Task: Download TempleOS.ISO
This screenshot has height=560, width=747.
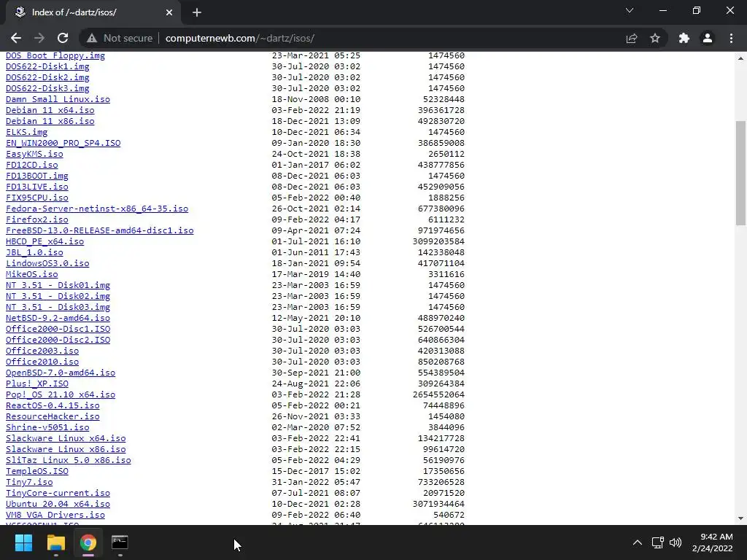Action: [x=37, y=472]
